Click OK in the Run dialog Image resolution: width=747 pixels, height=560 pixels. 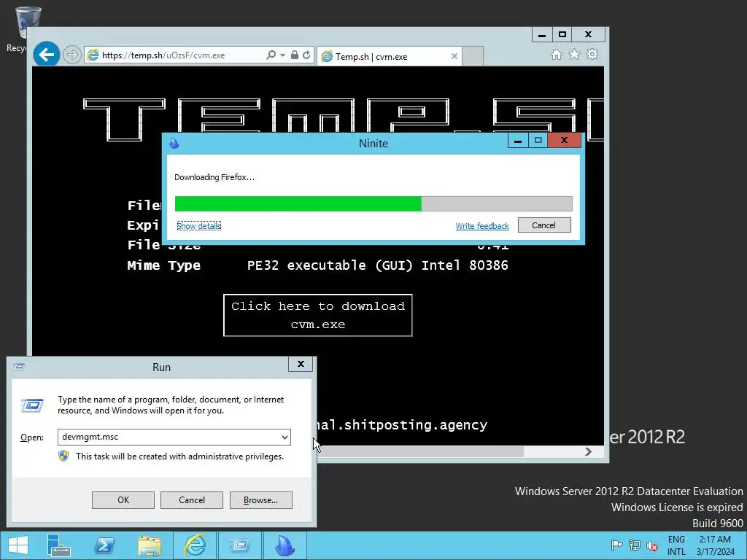(x=123, y=500)
